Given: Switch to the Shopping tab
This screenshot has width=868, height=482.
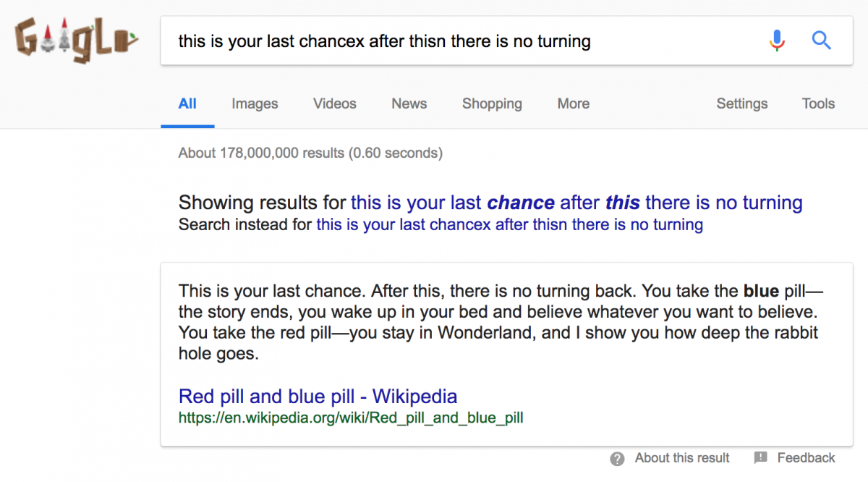Looking at the screenshot, I should point(492,103).
